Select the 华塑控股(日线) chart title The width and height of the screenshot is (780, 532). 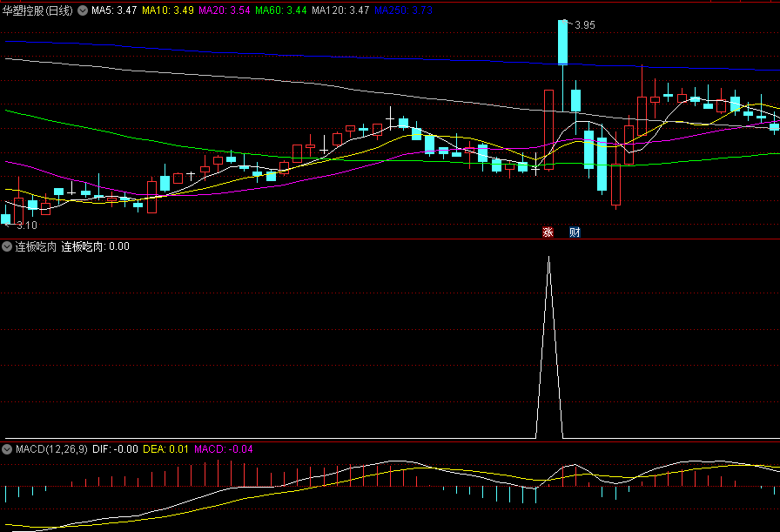click(37, 10)
